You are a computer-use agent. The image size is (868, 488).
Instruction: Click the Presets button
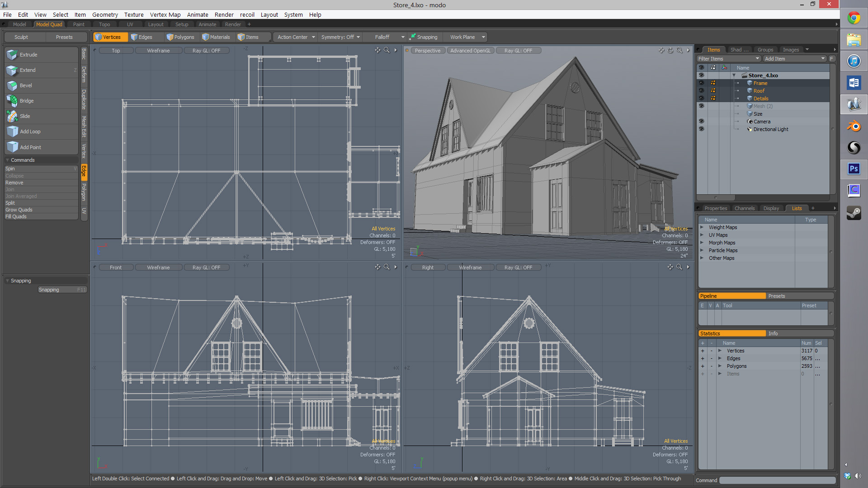coord(64,37)
